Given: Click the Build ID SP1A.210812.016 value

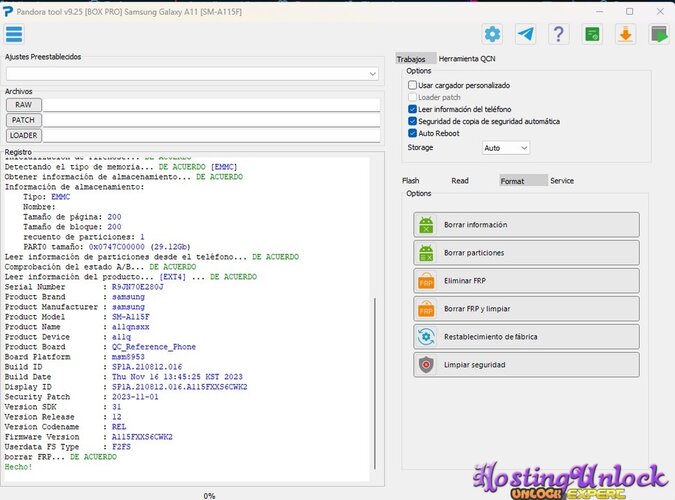Looking at the screenshot, I should (x=147, y=367).
